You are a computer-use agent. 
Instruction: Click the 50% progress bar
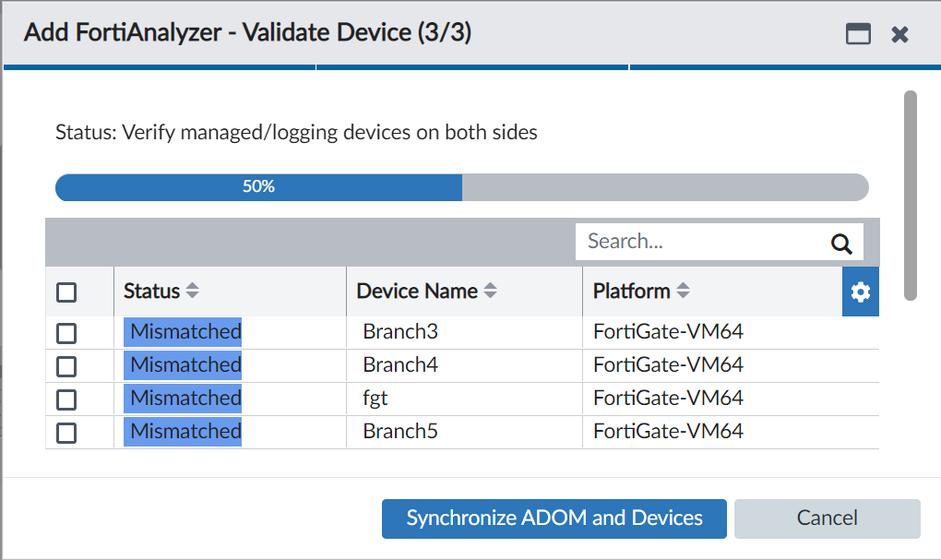461,187
